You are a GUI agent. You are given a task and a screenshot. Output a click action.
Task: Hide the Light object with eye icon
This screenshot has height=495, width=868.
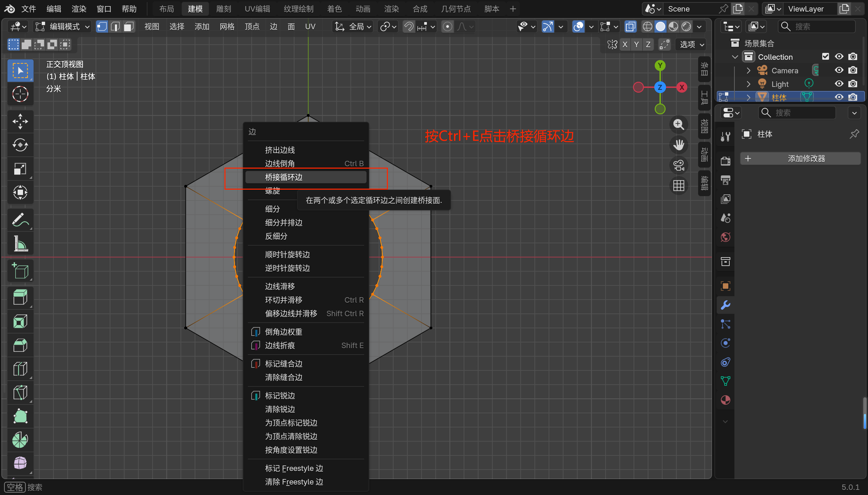click(839, 84)
